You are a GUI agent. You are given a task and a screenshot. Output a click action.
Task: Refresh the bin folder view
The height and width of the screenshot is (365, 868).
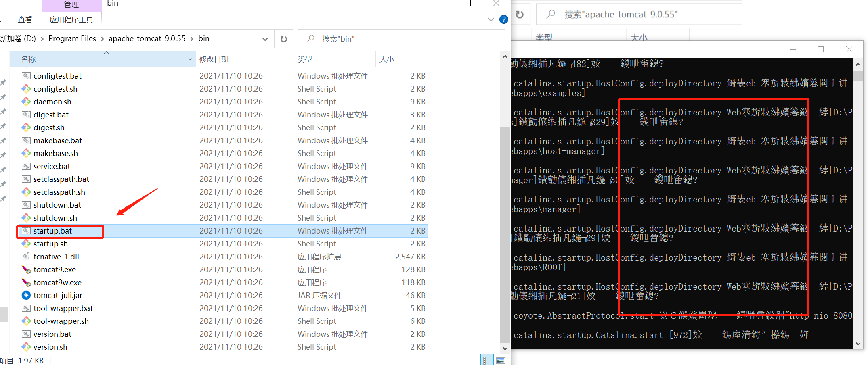pyautogui.click(x=284, y=39)
